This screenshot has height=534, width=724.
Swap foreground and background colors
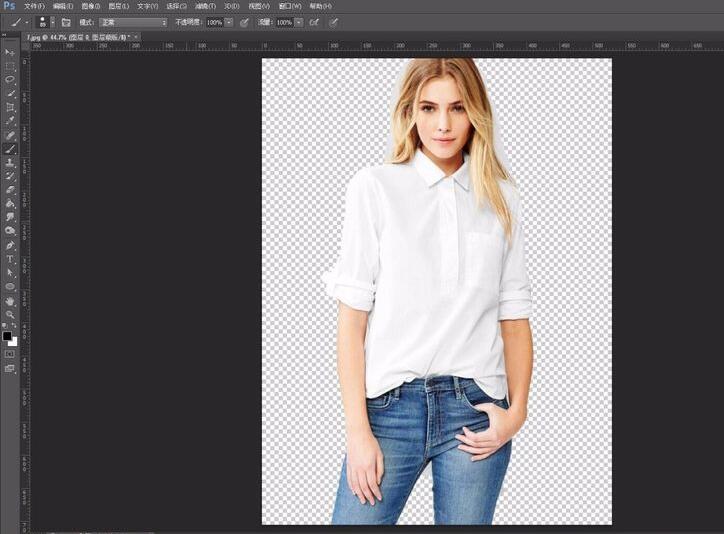14,325
